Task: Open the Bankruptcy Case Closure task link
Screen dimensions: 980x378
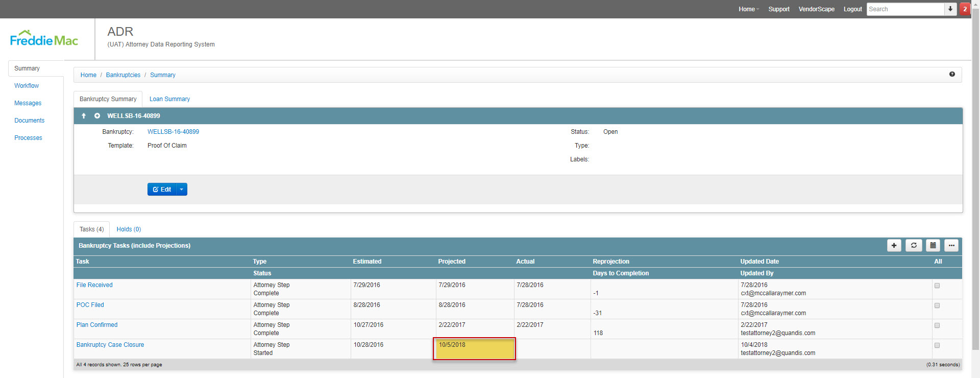Action: pyautogui.click(x=110, y=345)
